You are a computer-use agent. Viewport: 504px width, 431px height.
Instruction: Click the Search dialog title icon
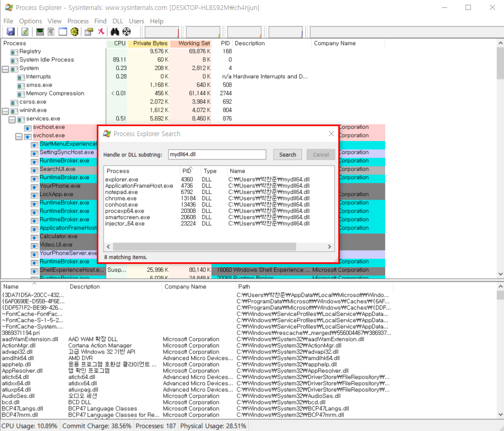[107, 134]
